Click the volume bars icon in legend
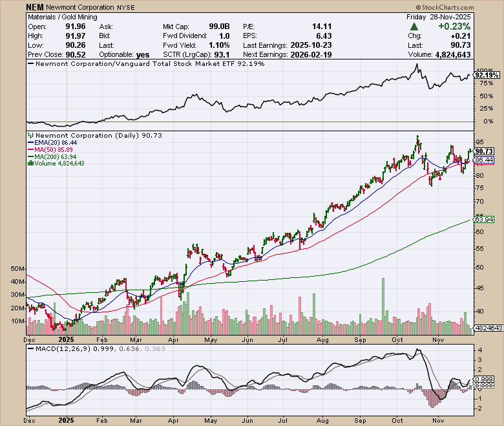 tap(31, 164)
